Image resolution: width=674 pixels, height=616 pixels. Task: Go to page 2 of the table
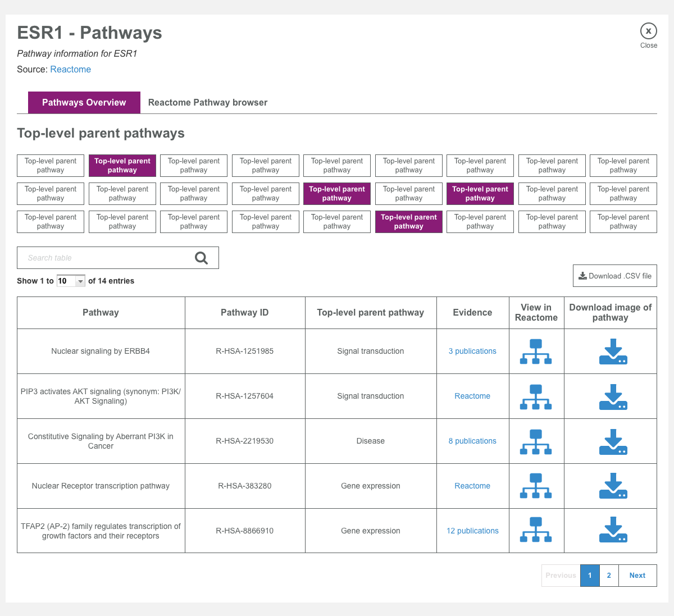coord(609,575)
